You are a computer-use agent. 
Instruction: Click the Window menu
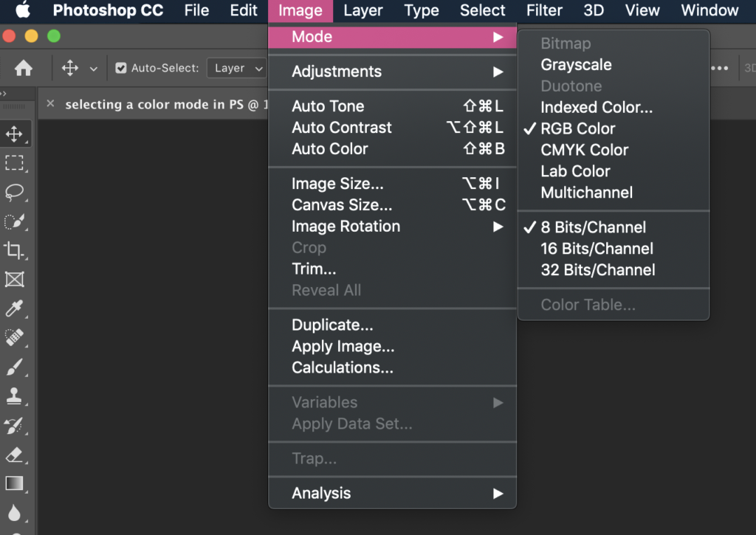(x=709, y=10)
